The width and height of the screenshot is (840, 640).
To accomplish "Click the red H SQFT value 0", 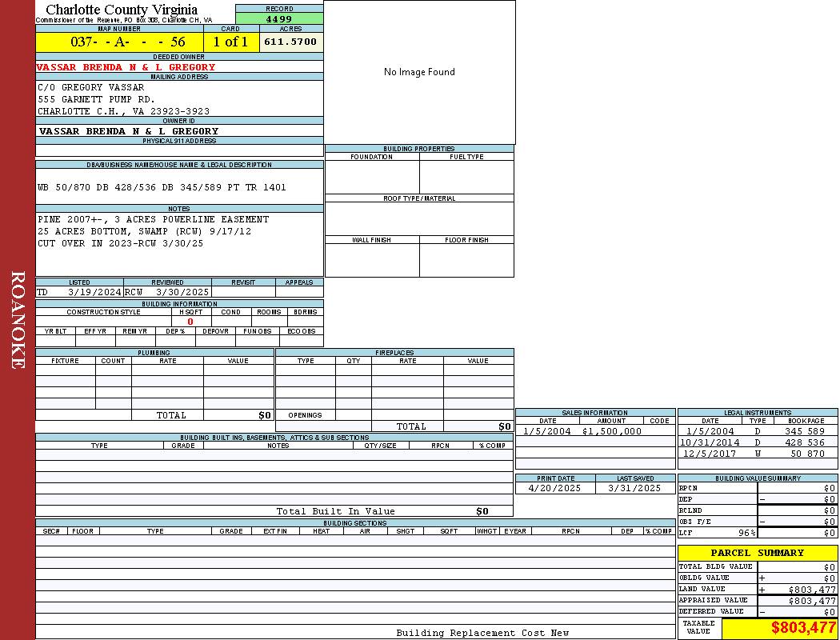I will [x=190, y=322].
